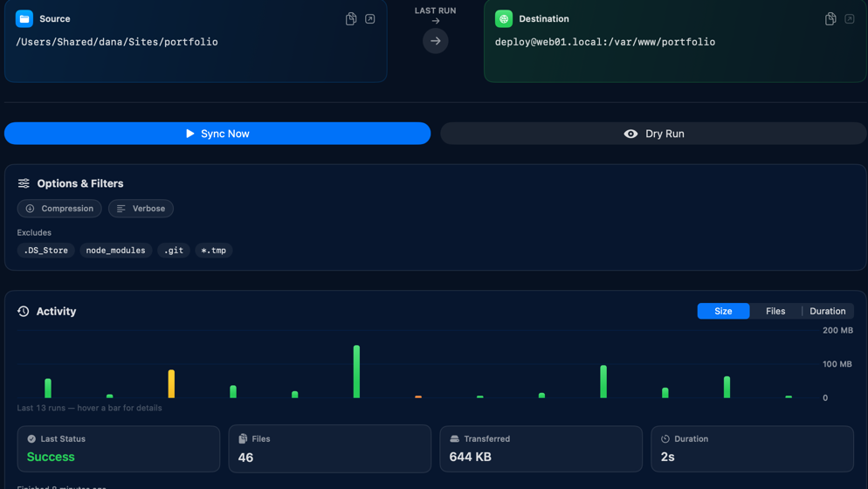
Task: Switch the Activity chart to Files
Action: tap(775, 311)
